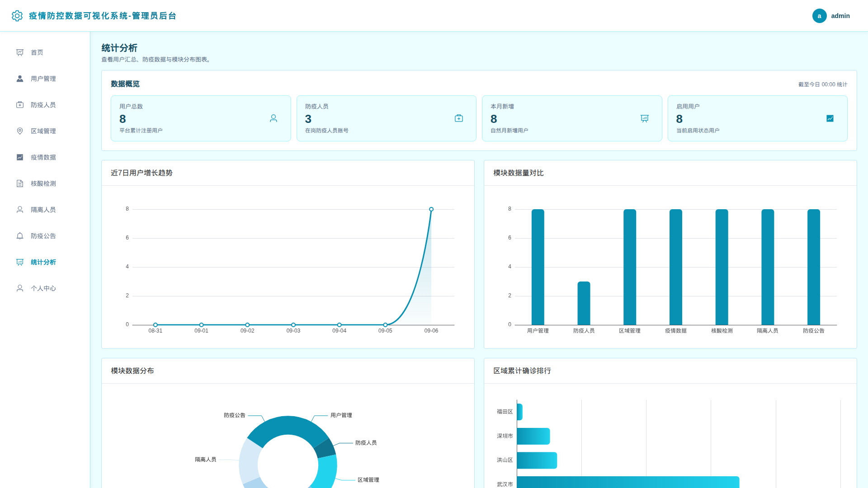The height and width of the screenshot is (488, 868).
Task: Click the admin username in the header
Action: click(840, 16)
